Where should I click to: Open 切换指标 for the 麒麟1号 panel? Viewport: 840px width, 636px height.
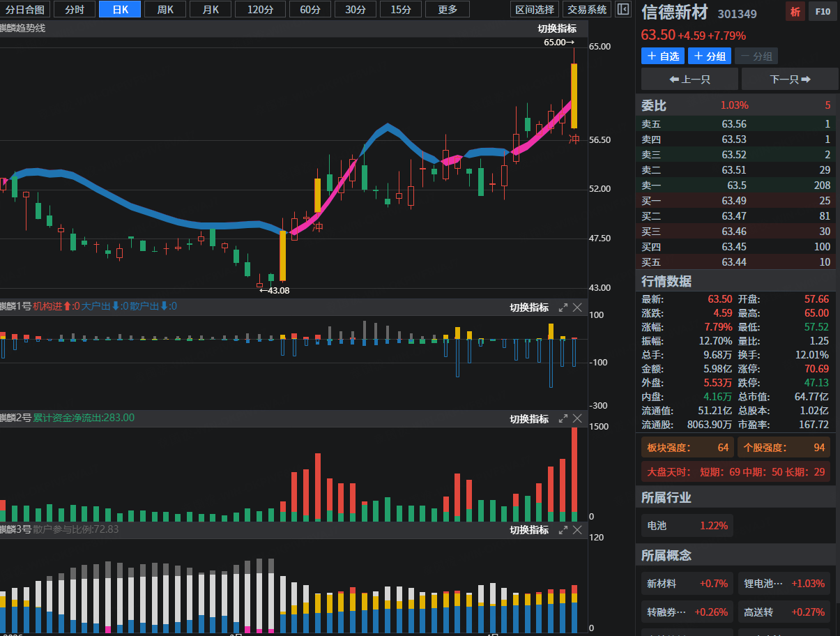pyautogui.click(x=529, y=308)
